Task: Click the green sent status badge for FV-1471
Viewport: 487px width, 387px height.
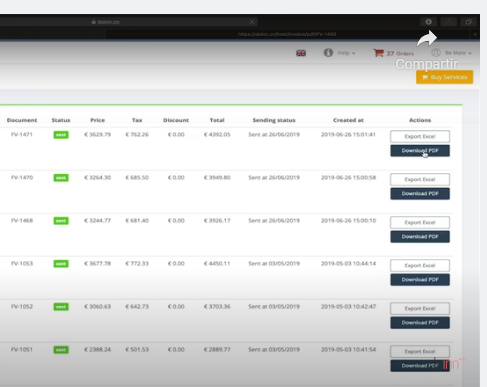Action: tap(61, 135)
